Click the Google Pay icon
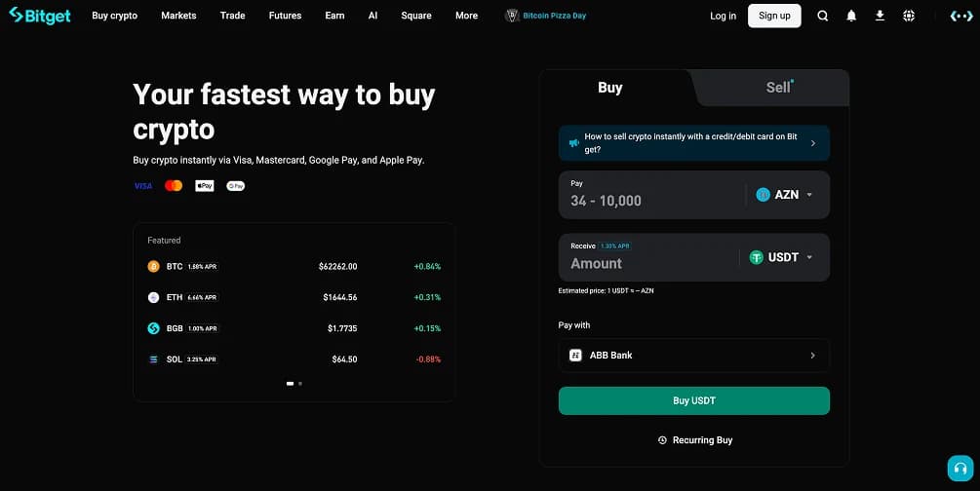The height and width of the screenshot is (491, 980). [236, 185]
